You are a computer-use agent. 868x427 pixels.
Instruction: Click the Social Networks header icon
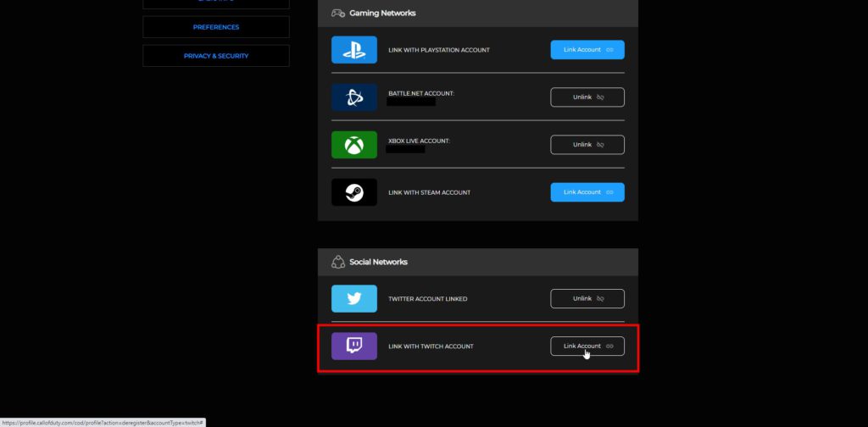click(x=337, y=262)
